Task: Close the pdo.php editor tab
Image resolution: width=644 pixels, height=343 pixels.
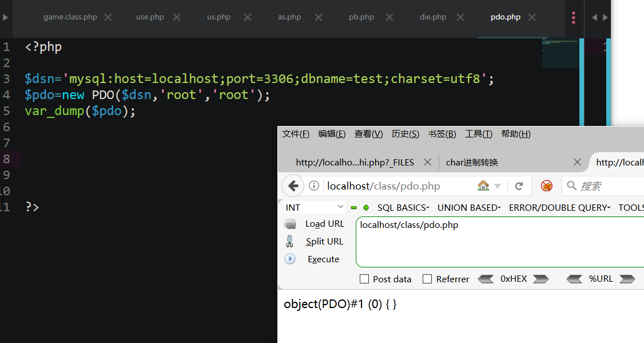Action: tap(532, 17)
